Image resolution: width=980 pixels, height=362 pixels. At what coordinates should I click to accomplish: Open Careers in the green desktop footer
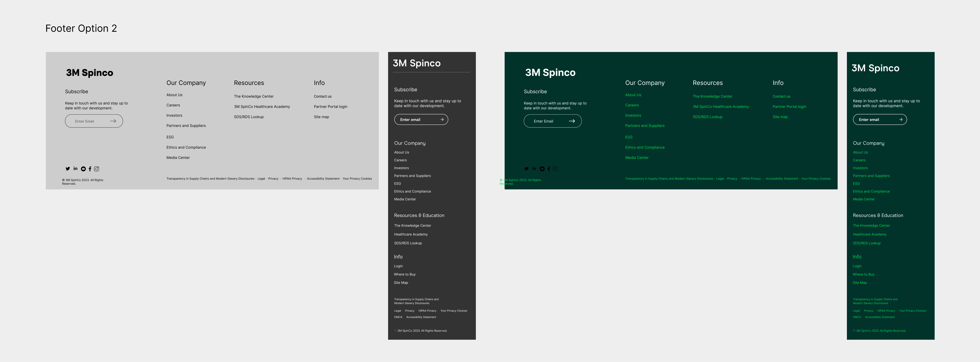click(x=632, y=105)
